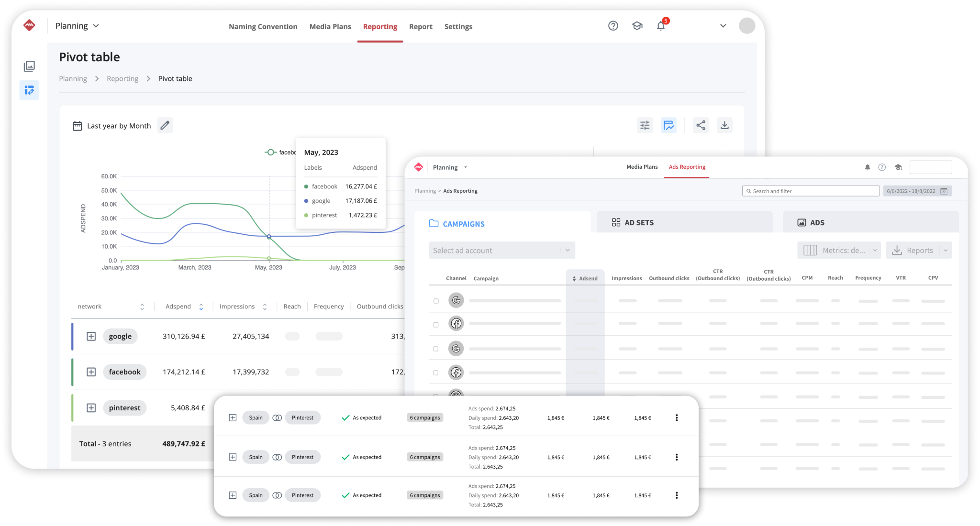Click the Reporting menu item
Viewport: 980px width, 526px height.
pyautogui.click(x=379, y=27)
